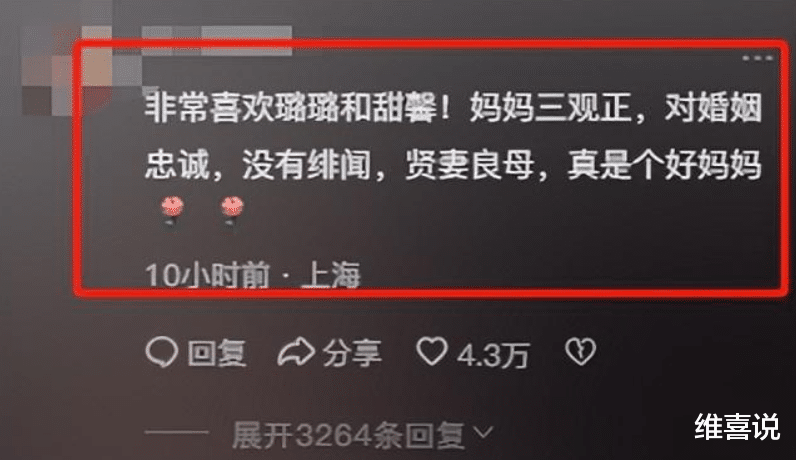Click the 10小时前 timestamp
The image size is (796, 460).
click(x=207, y=275)
